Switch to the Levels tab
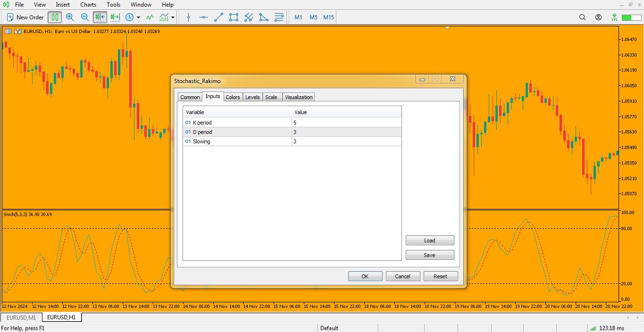 [x=252, y=97]
